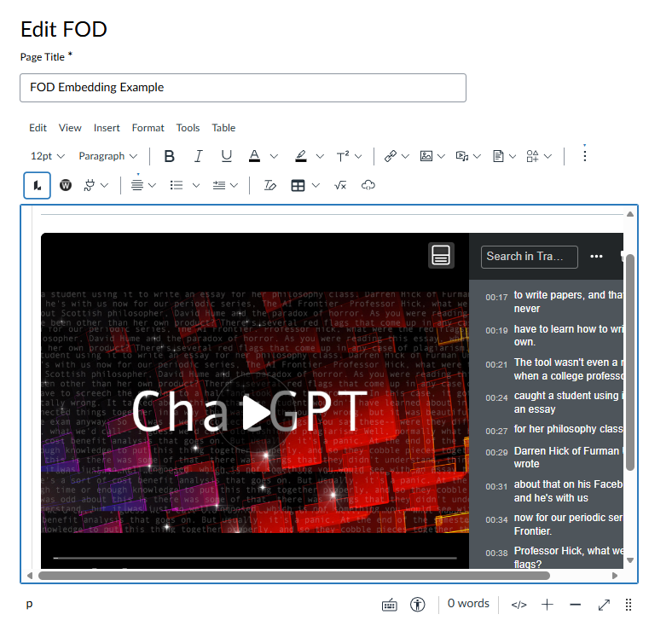Click the plus icon in status bar
The width and height of the screenshot is (672, 626).
click(547, 605)
